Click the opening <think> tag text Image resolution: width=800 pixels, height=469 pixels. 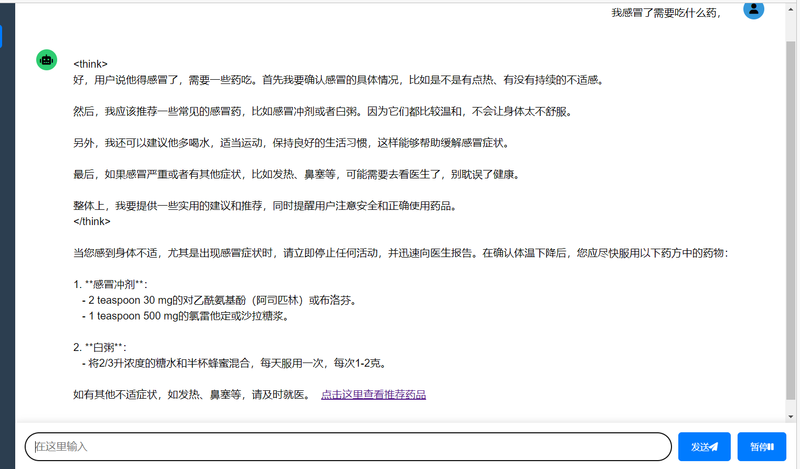pyautogui.click(x=90, y=64)
